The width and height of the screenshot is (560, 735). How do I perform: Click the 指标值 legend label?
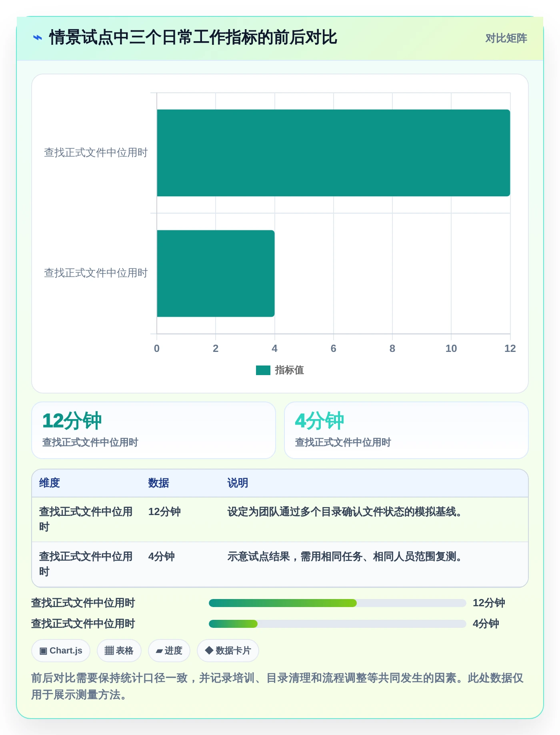click(x=290, y=370)
